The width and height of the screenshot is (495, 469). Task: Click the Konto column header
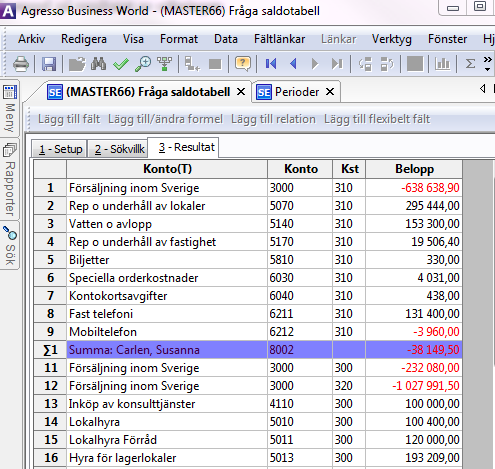(300, 169)
